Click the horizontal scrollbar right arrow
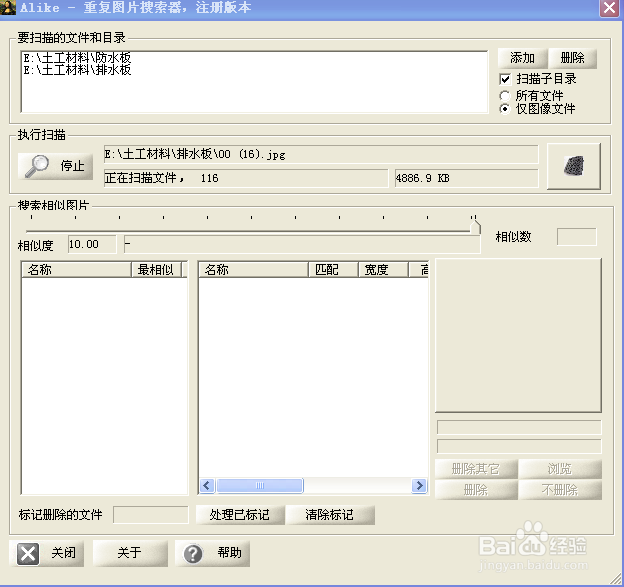624x587 pixels. click(419, 486)
